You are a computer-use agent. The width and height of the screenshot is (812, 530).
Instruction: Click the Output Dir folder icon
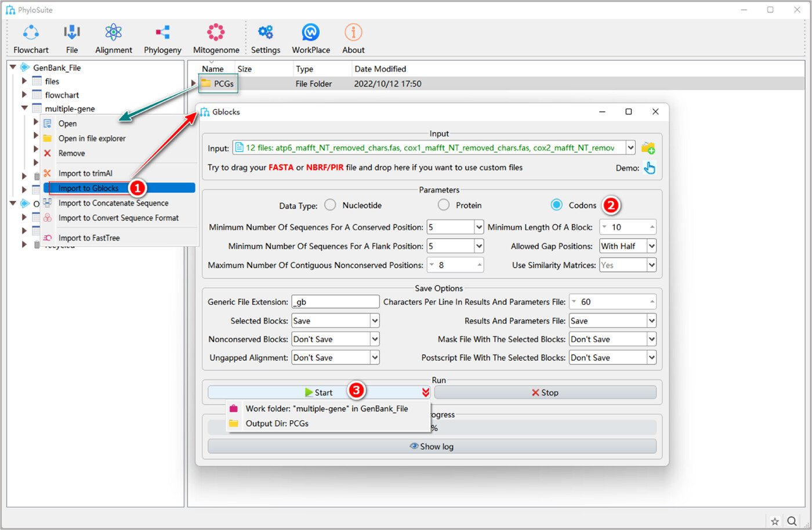coord(233,423)
